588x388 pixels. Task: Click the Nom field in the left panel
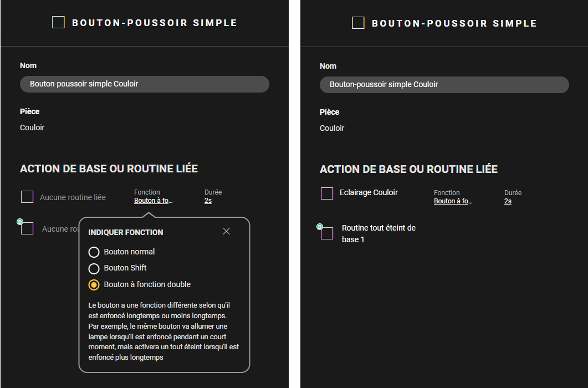144,84
